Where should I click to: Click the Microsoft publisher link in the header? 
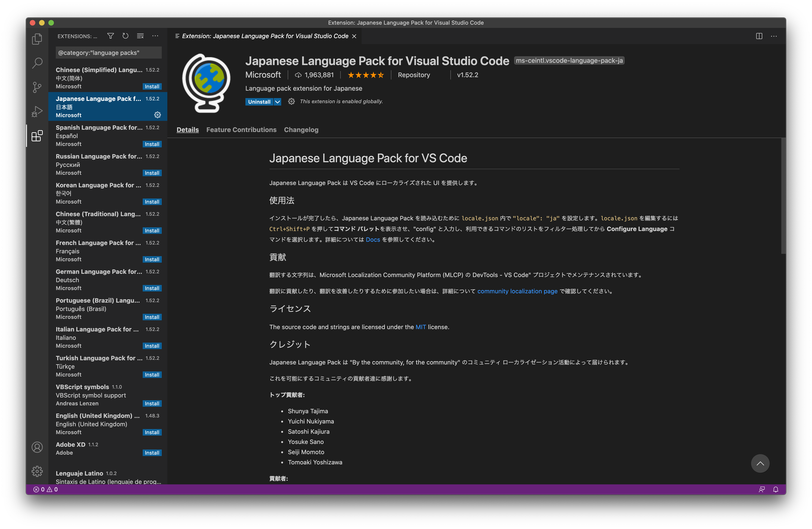[x=263, y=75]
